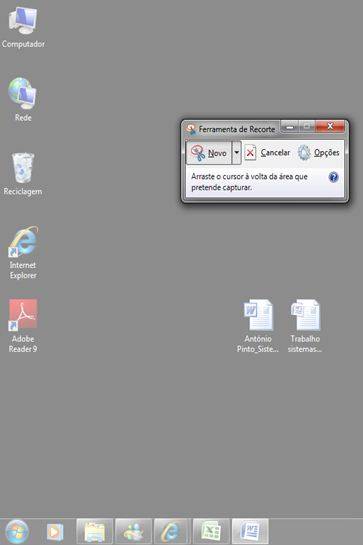Open Internet Explorer from the taskbar
The image size is (363, 546).
click(x=172, y=531)
